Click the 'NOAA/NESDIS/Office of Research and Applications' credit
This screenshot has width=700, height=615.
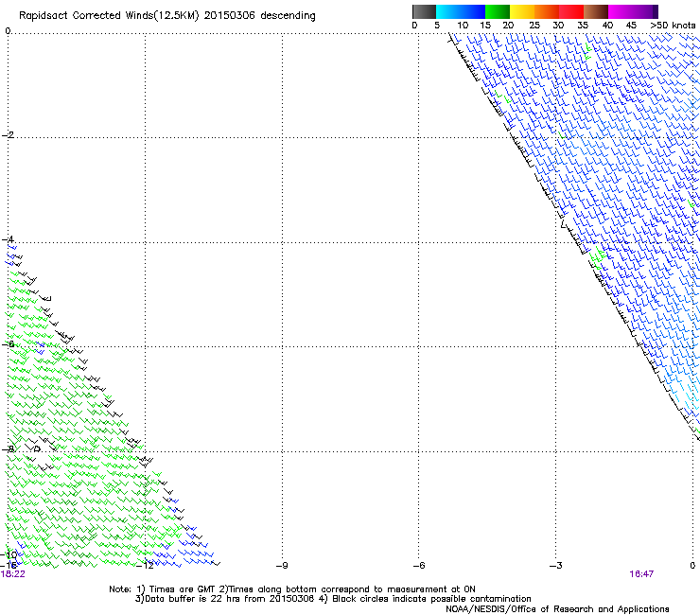pyautogui.click(x=557, y=609)
